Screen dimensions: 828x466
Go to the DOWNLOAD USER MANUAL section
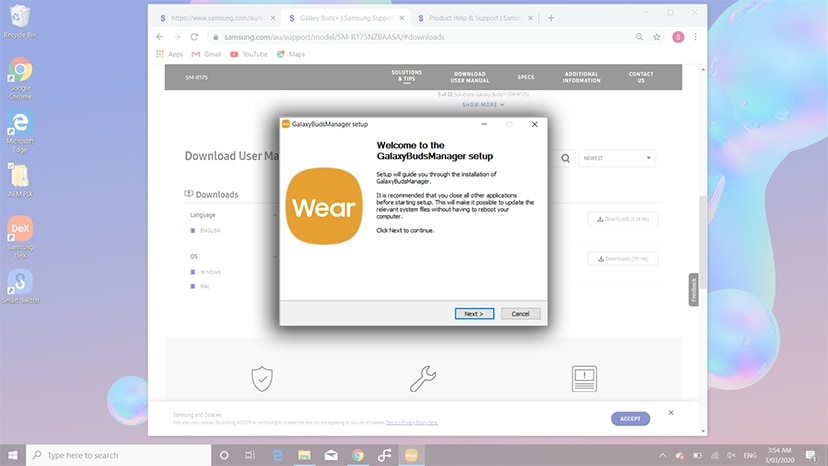click(470, 77)
